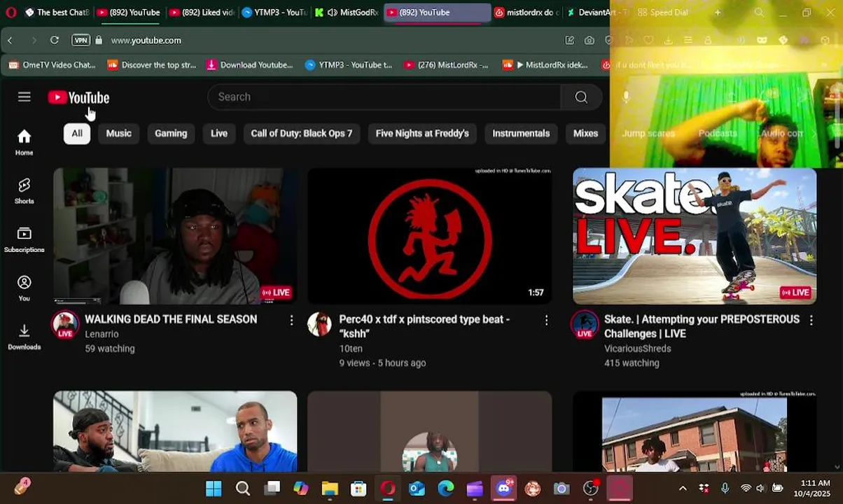Image resolution: width=843 pixels, height=504 pixels.
Task: Open the Skate. LIVE thumbnail
Action: [x=695, y=236]
